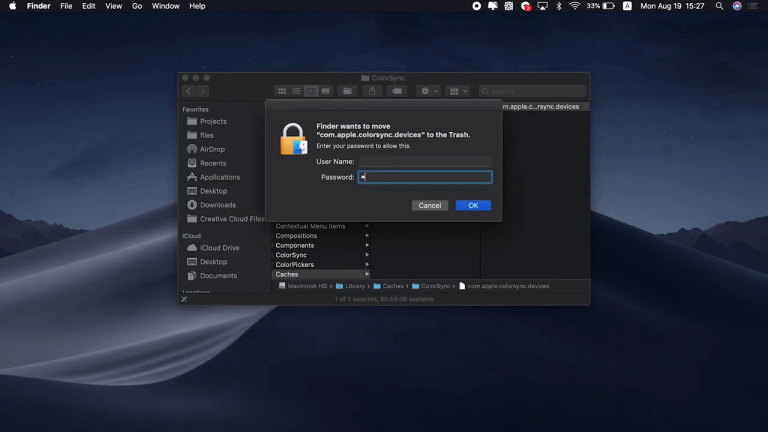Image resolution: width=768 pixels, height=432 pixels.
Task: Open the Help menu
Action: pyautogui.click(x=197, y=6)
